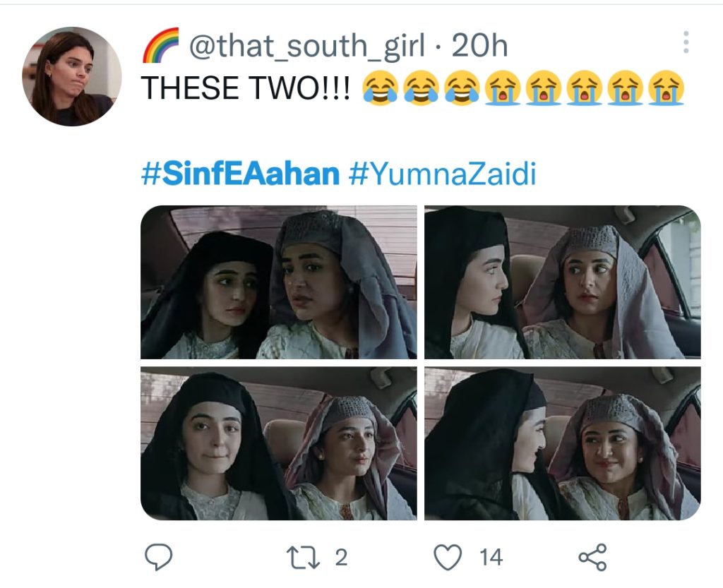The height and width of the screenshot is (588, 723).
Task: Click the last loudly crying emoji
Action: tap(666, 88)
